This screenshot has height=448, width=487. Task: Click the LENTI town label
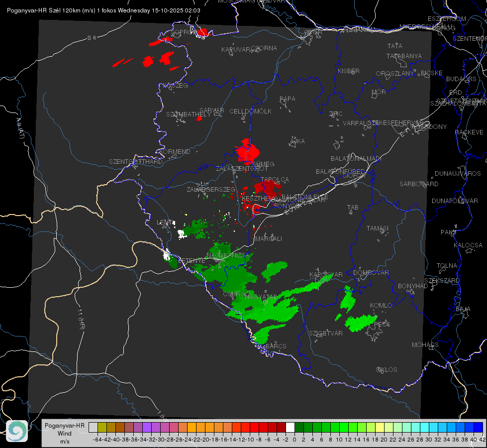[165, 222]
